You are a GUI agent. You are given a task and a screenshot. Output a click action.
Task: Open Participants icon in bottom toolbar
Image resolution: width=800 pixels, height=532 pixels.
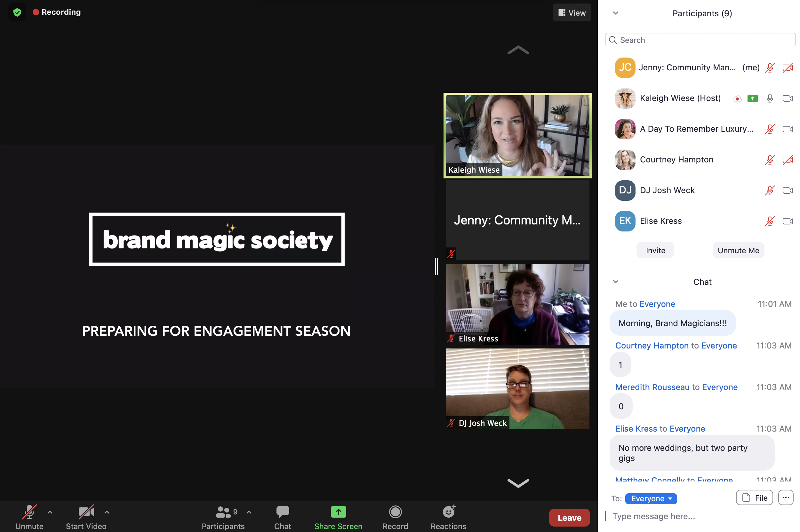pyautogui.click(x=223, y=512)
